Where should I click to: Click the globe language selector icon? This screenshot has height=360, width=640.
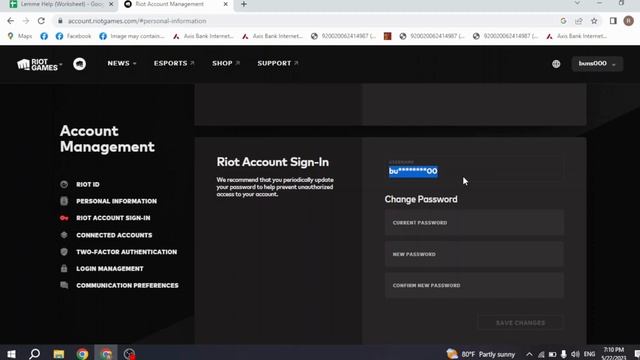click(x=556, y=64)
